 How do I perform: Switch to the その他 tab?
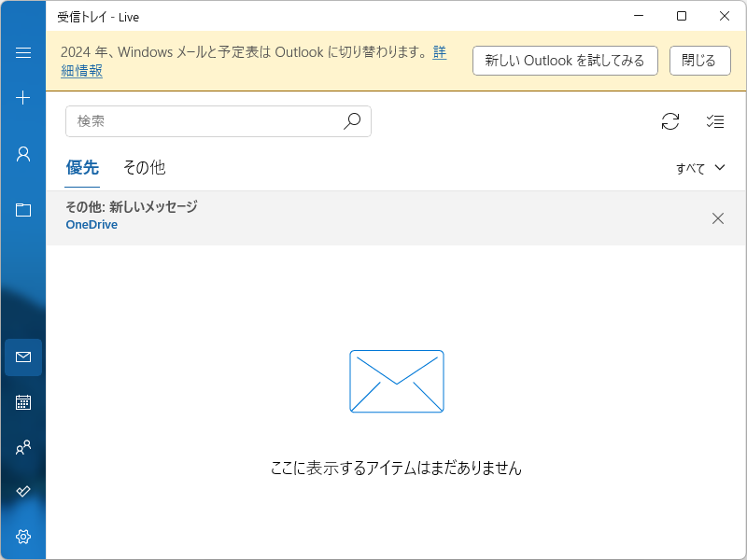(145, 168)
